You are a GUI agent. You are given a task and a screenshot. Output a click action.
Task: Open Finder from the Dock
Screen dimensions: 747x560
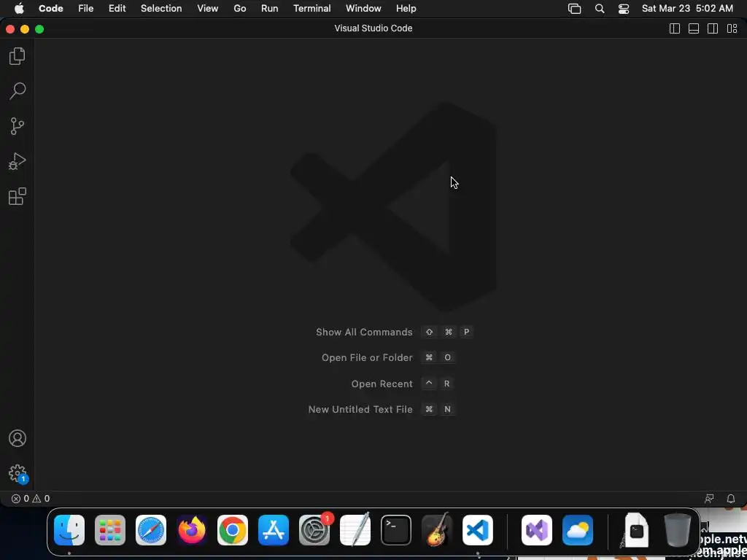pos(69,530)
